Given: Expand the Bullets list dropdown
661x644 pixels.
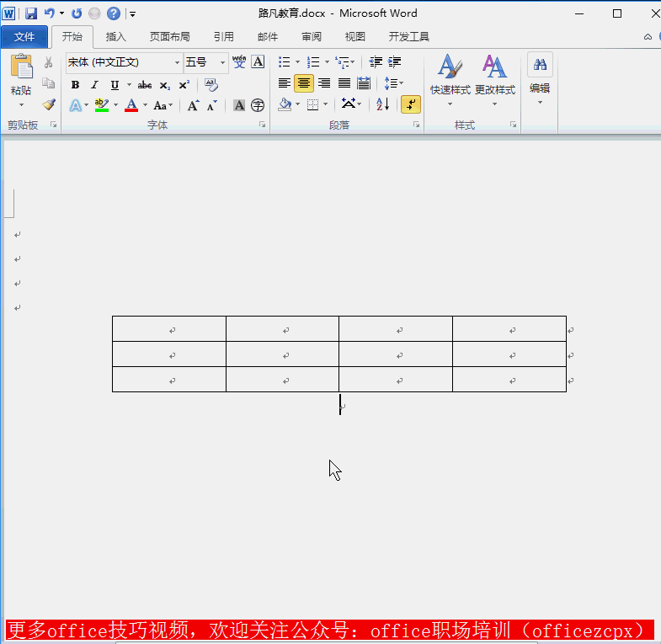Looking at the screenshot, I should click(297, 62).
